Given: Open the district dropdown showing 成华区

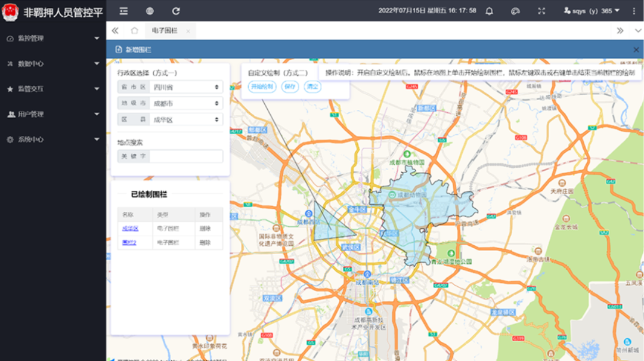Looking at the screenshot, I should (x=186, y=120).
